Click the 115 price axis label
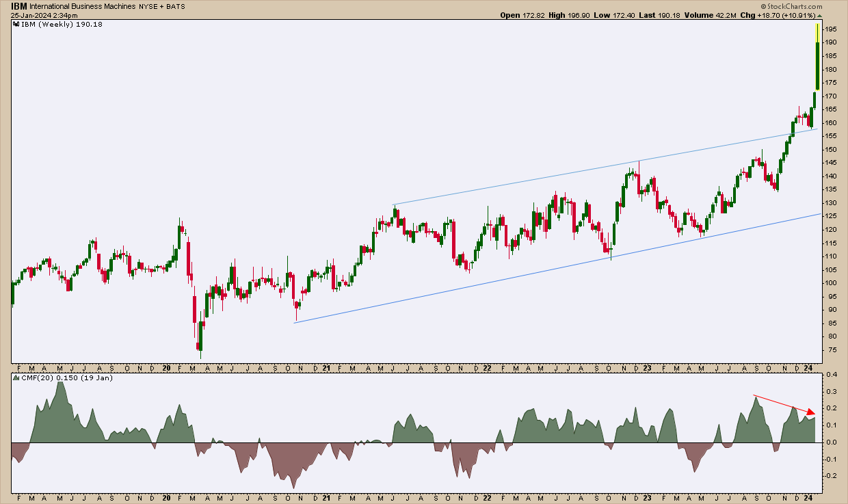Viewport: 848px width, 504px height. coord(830,243)
